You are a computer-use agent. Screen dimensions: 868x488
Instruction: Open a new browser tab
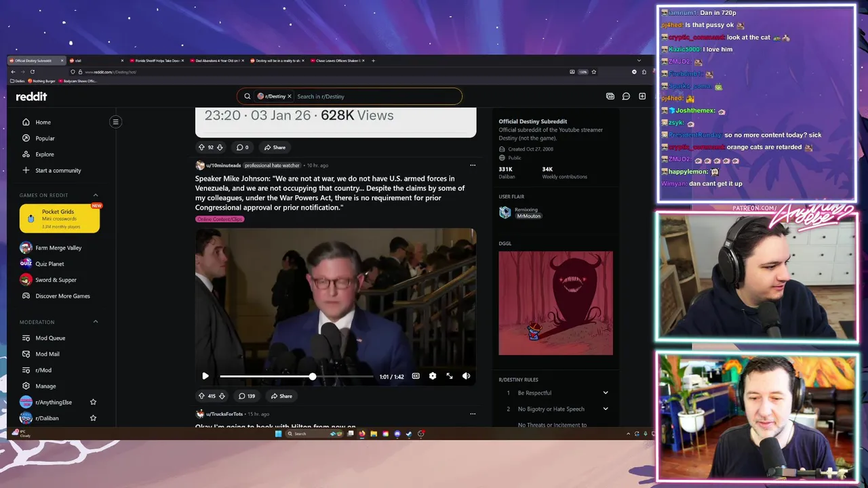click(x=373, y=60)
